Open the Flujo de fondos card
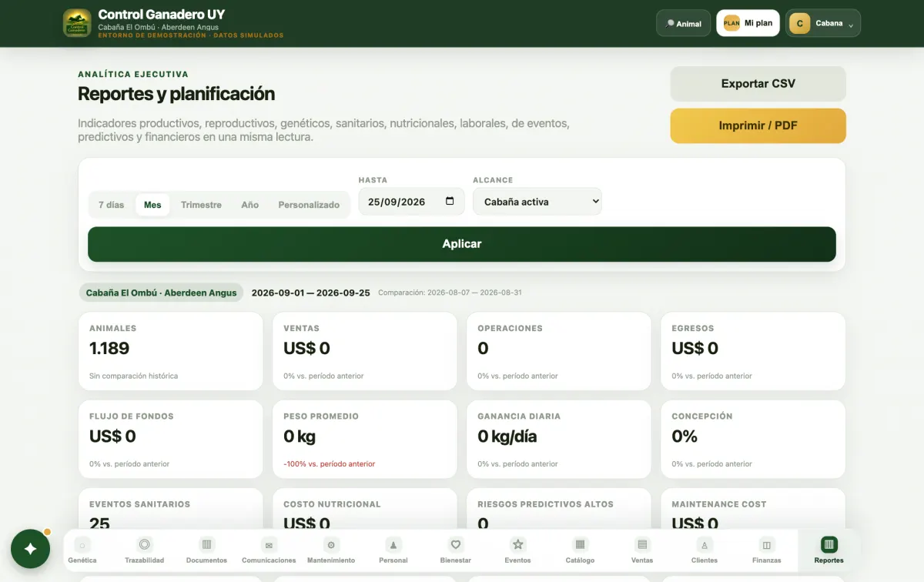Screen dimensions: 924x582 pyautogui.click(x=171, y=439)
